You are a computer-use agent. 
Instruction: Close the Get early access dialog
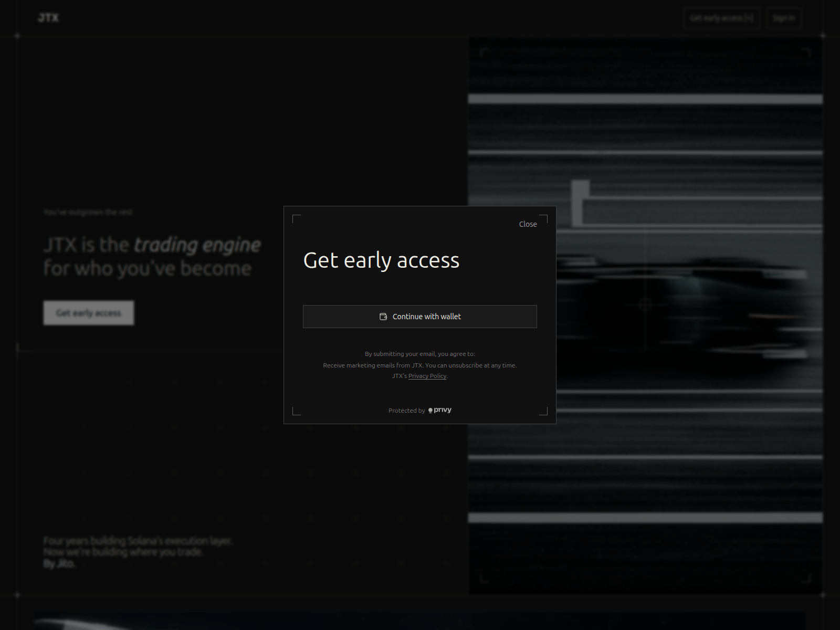click(x=528, y=224)
